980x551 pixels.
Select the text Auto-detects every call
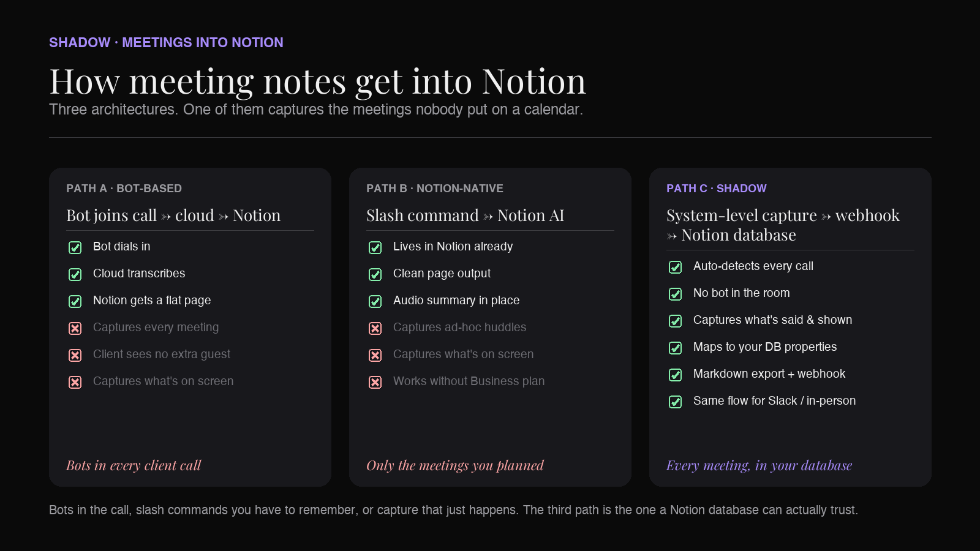pos(753,266)
